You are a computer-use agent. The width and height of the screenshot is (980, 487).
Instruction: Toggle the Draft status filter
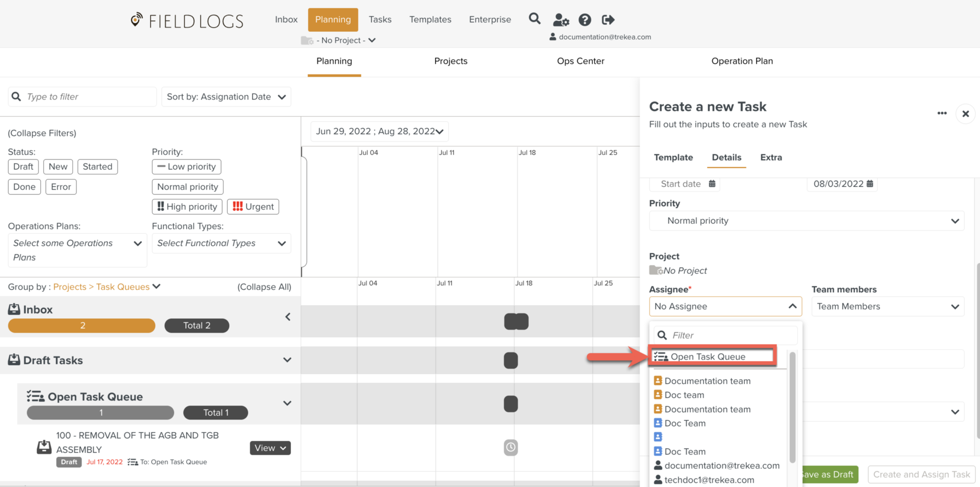tap(23, 167)
